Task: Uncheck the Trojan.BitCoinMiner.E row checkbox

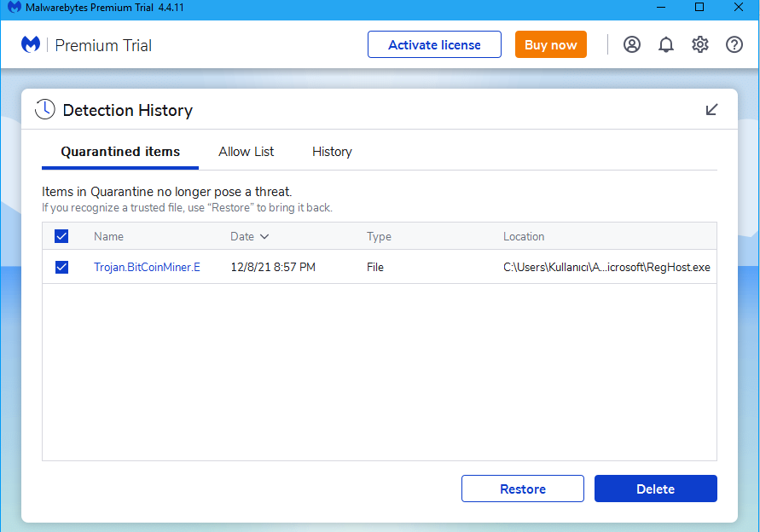Action: tap(61, 267)
